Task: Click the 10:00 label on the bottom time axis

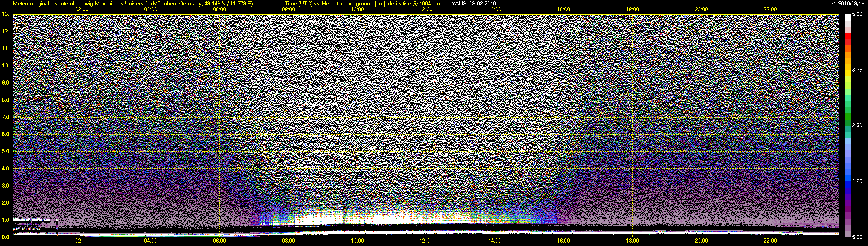Action: coord(357,241)
